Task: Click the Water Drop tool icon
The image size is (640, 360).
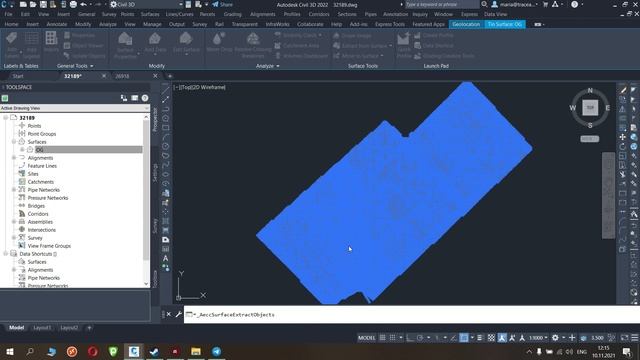Action: click(x=219, y=40)
